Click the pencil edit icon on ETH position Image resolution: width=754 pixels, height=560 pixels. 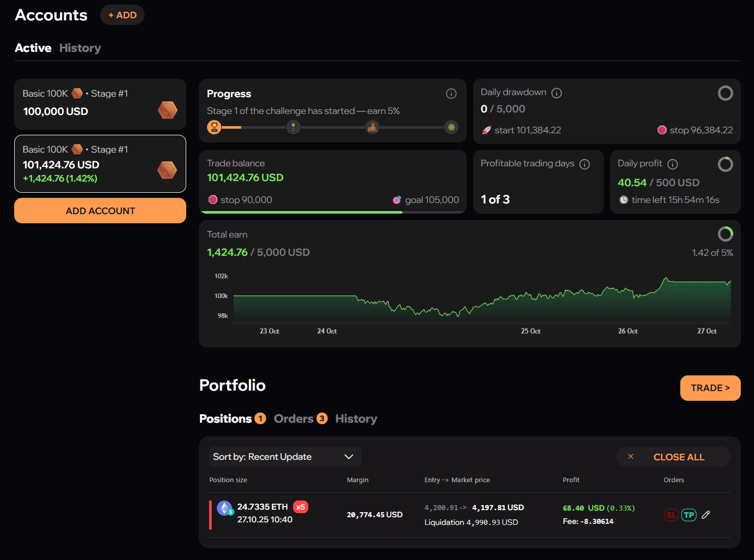click(706, 515)
